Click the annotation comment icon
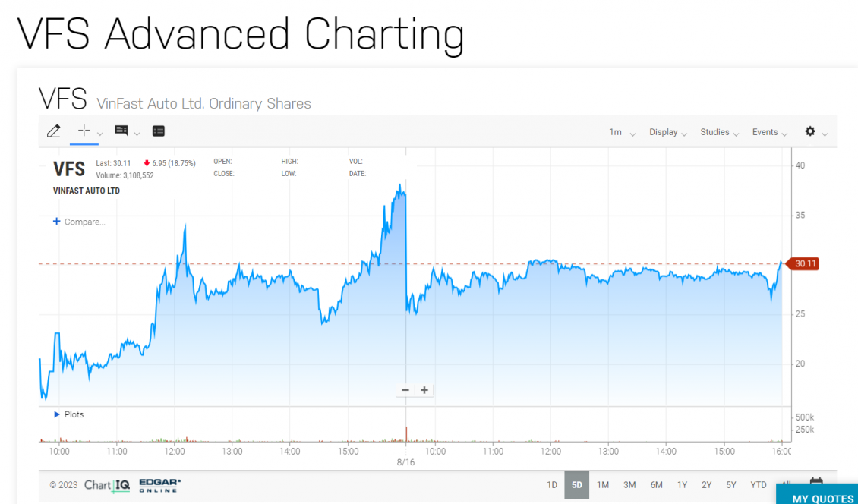Image resolution: width=858 pixels, height=504 pixels. pyautogui.click(x=121, y=131)
